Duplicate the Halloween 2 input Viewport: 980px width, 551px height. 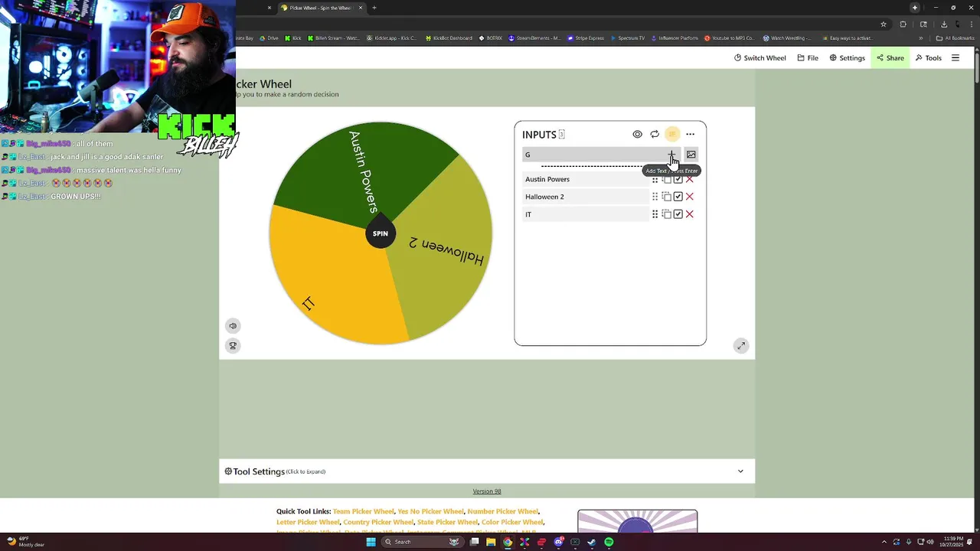coord(666,197)
